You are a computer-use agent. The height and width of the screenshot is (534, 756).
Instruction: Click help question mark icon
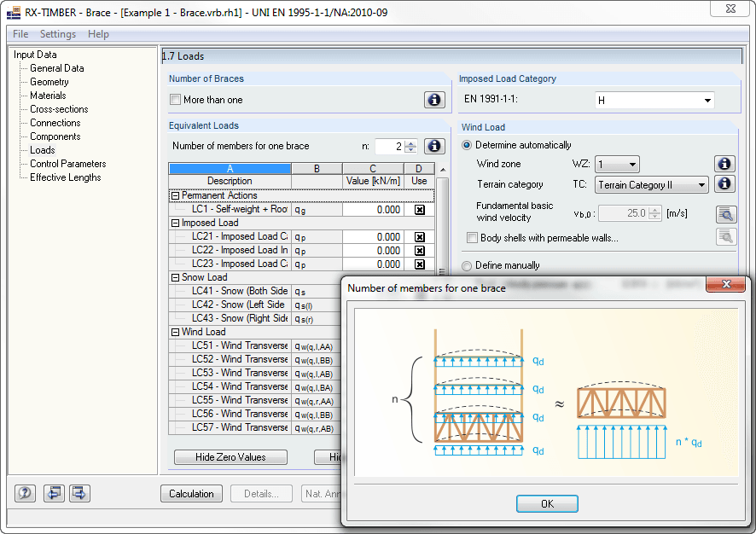point(25,493)
